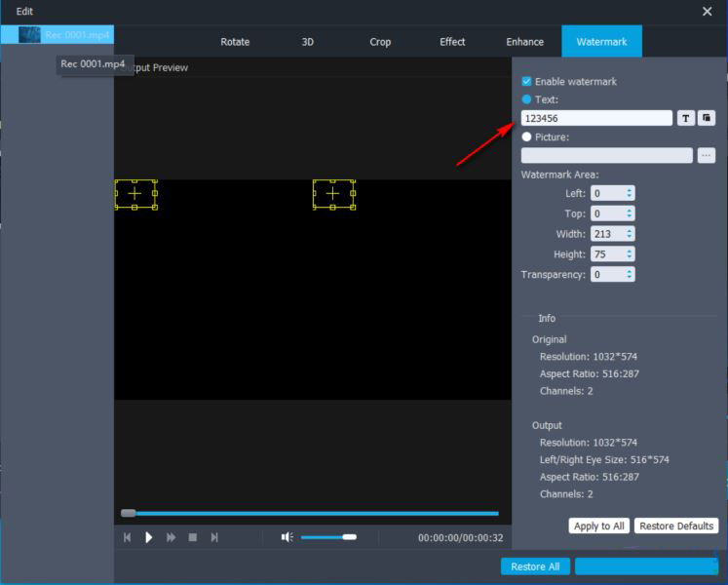
Task: Browse for a watermark picture file
Action: [x=707, y=155]
